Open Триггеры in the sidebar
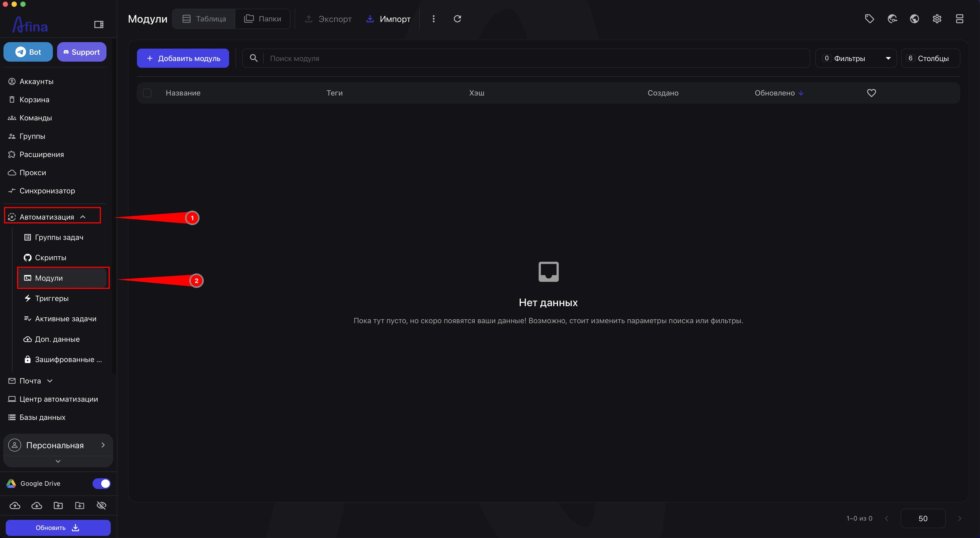 pos(52,298)
